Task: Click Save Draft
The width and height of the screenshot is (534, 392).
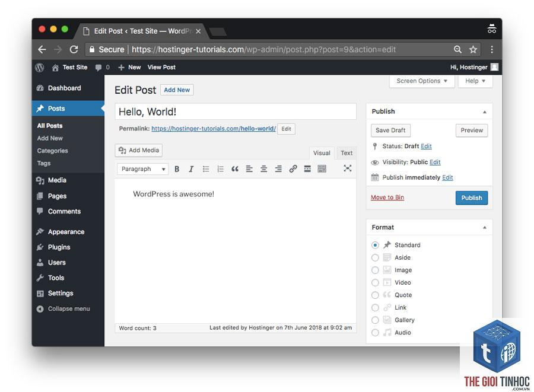Action: (x=390, y=130)
